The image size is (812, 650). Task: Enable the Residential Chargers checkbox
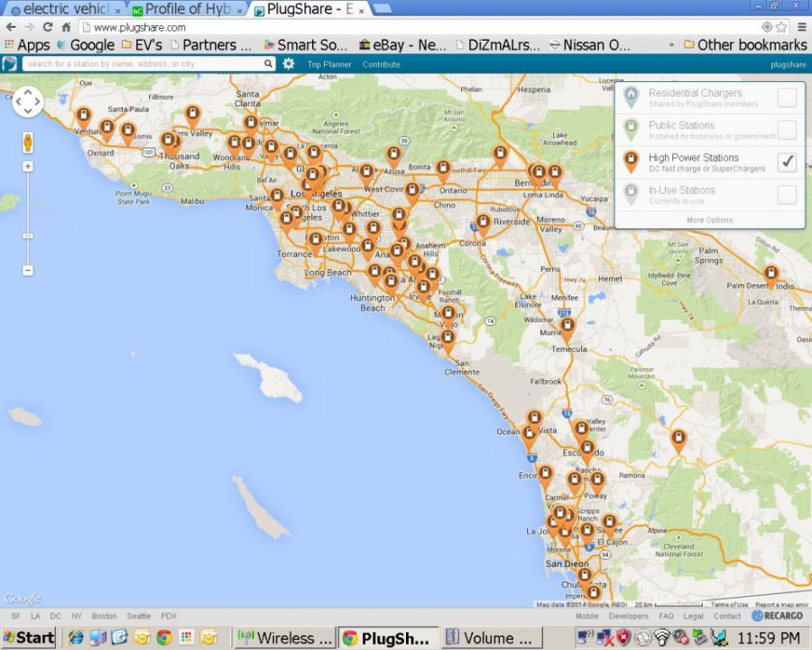[787, 97]
